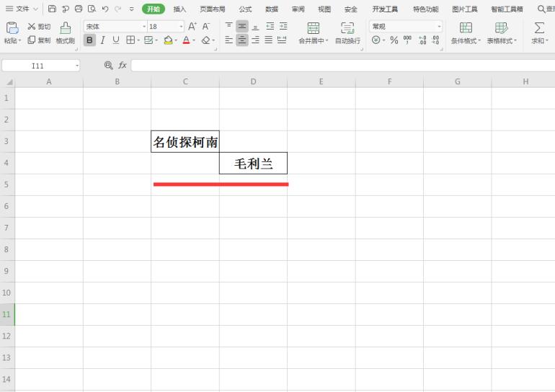Toggle Italic formatting
This screenshot has height=392, width=555.
coord(102,40)
